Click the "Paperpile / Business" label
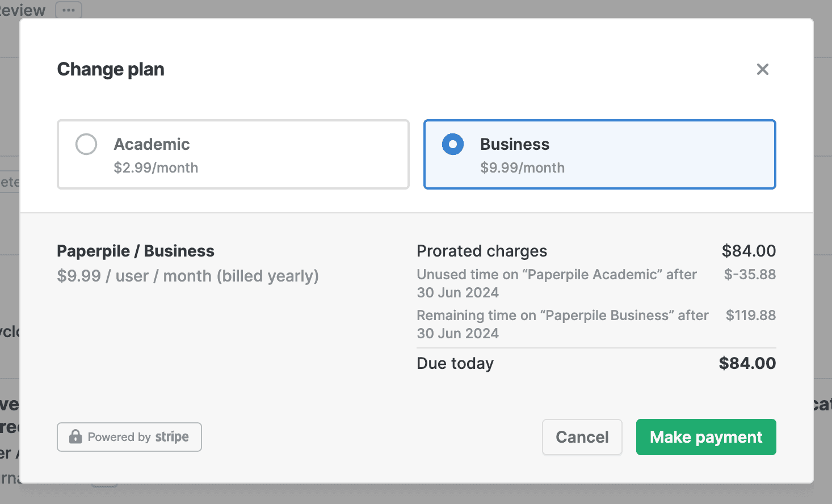Viewport: 832px width, 504px height. pyautogui.click(x=136, y=251)
